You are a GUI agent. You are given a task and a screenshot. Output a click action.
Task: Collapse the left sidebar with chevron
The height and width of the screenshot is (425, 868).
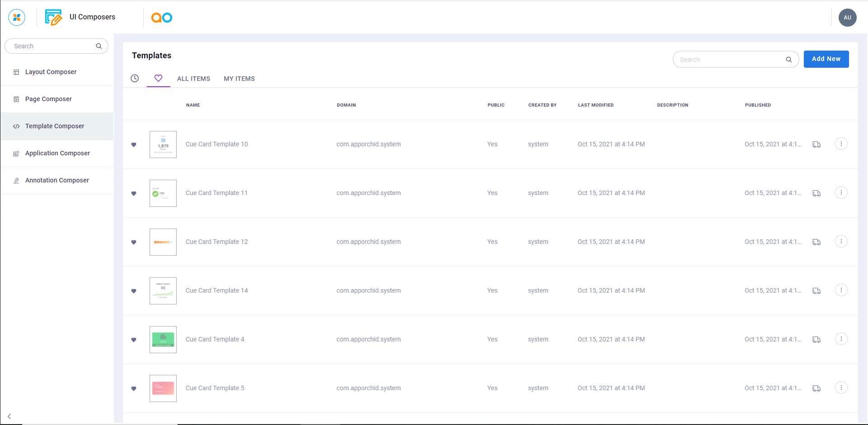click(9, 416)
